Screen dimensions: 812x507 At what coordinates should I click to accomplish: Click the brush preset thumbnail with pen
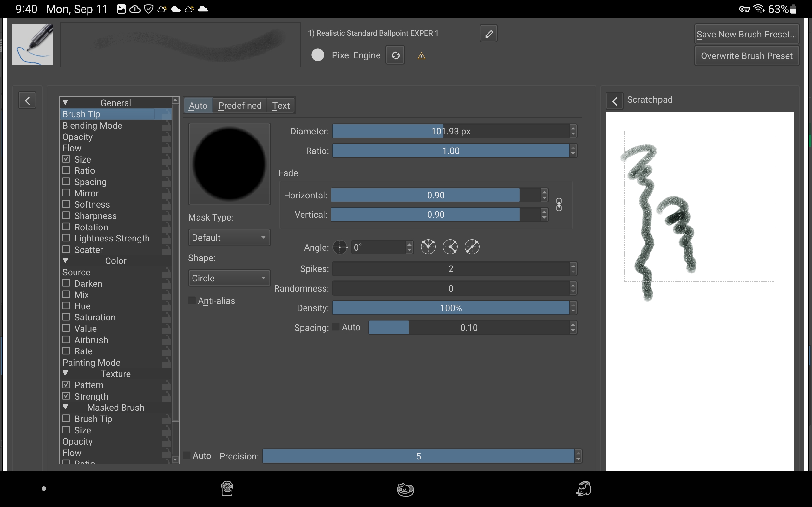(33, 45)
